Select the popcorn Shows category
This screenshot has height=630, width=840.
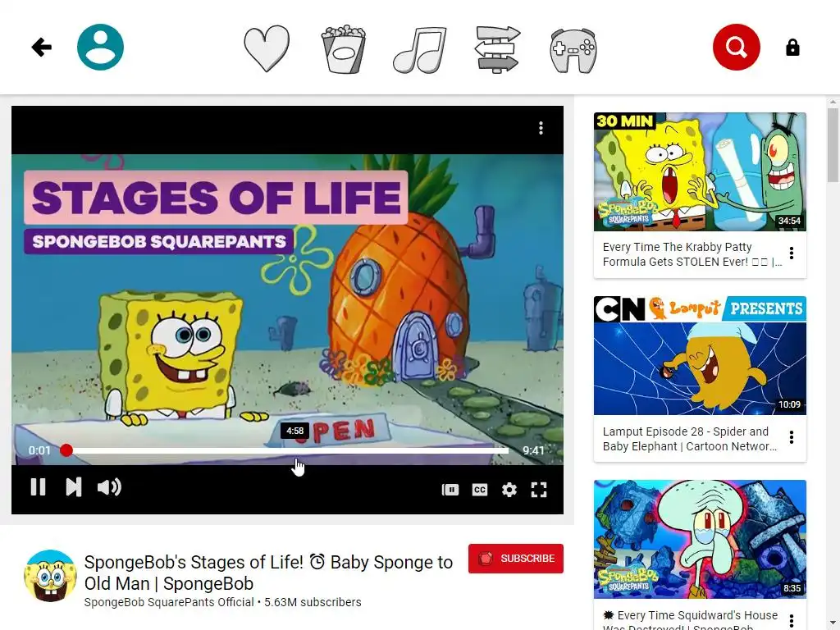coord(344,48)
